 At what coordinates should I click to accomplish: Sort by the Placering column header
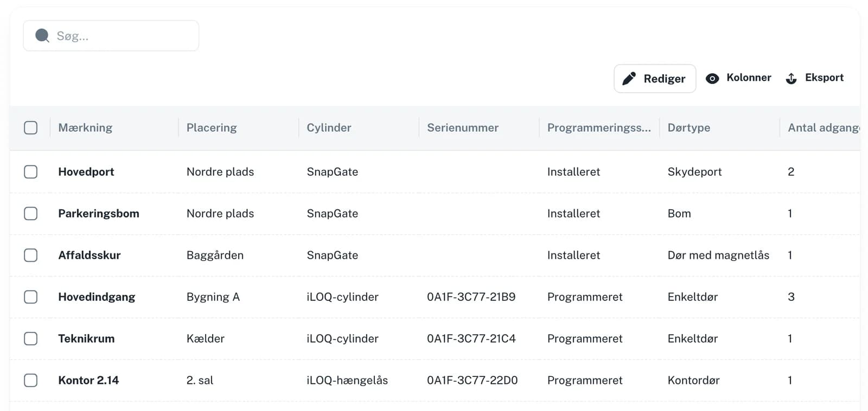click(x=212, y=128)
